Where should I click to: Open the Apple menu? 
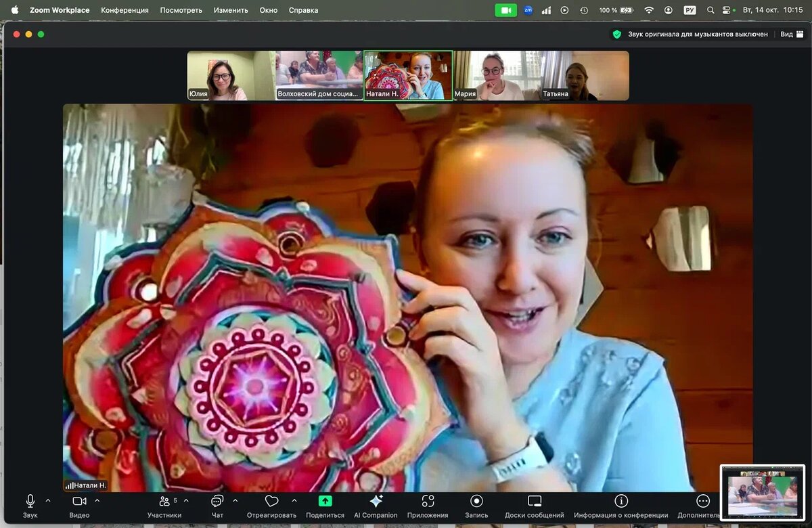[15, 10]
